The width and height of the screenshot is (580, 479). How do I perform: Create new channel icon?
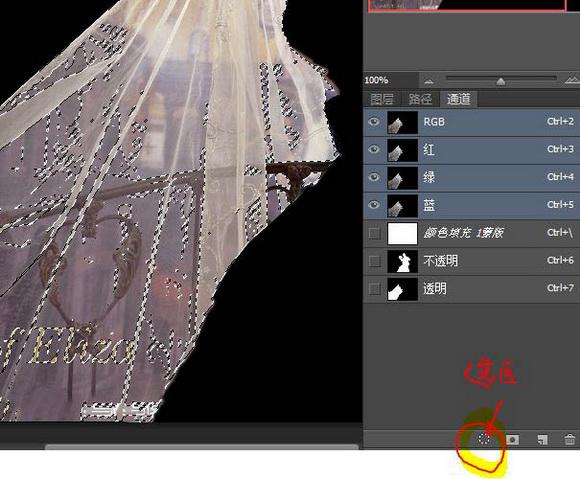(x=542, y=440)
